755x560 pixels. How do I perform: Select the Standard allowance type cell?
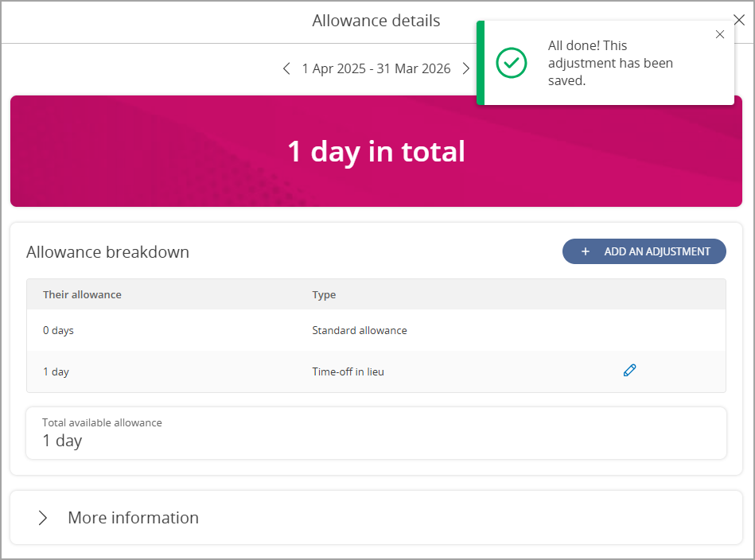pyautogui.click(x=359, y=330)
